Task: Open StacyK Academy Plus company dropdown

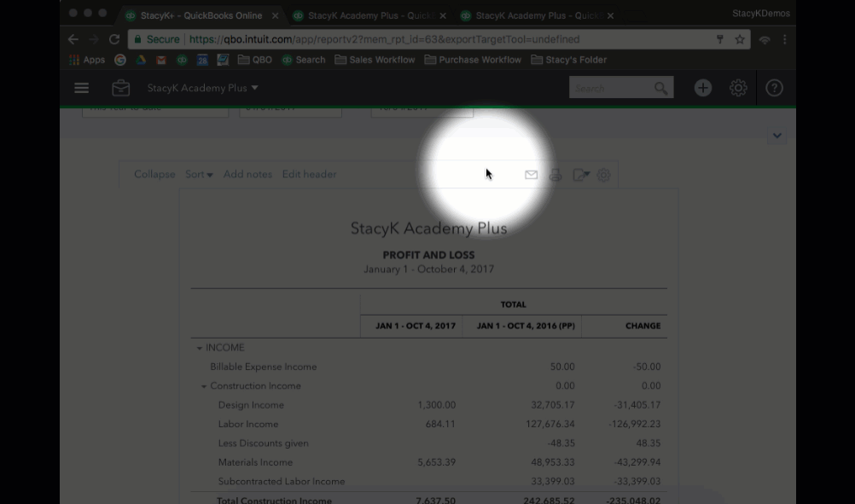Action: click(x=202, y=88)
